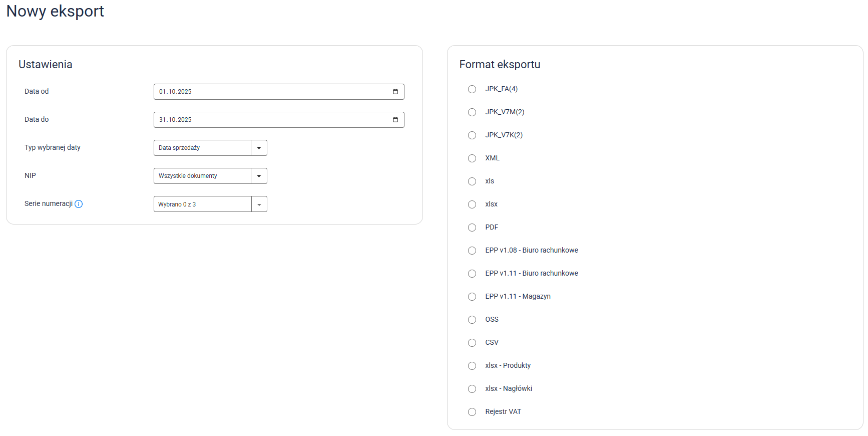Open calendar picker for Data do
Viewport: 868px width, 436px height.
[395, 120]
